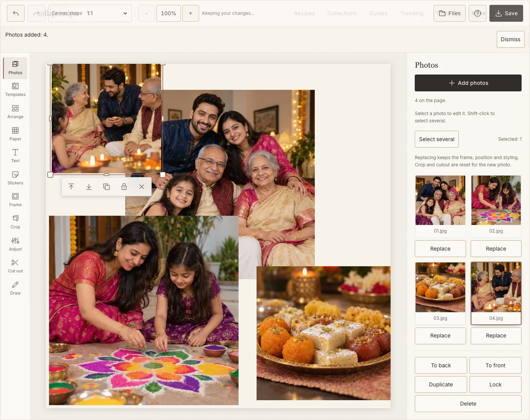530x420 pixels.
Task: Open the Stickers panel
Action: pyautogui.click(x=15, y=178)
